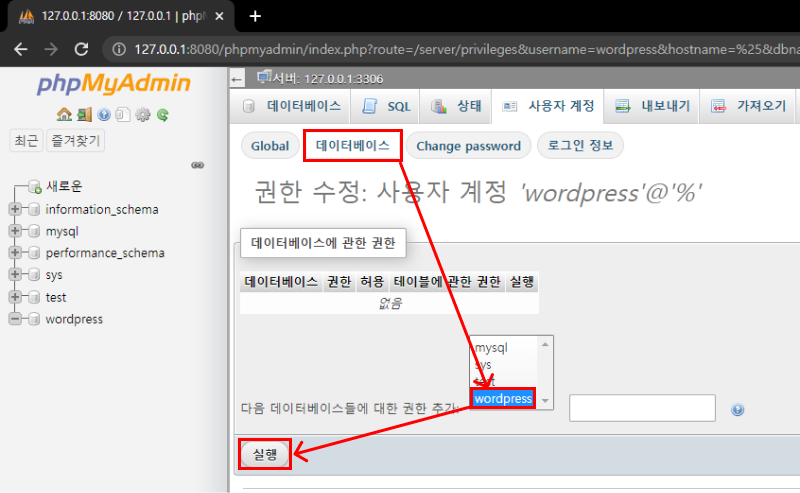Open the 데이터베이스 privileges sub-tab

point(352,145)
